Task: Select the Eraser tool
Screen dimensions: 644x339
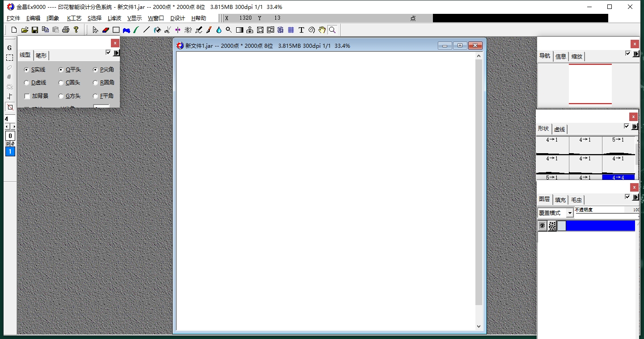Action: coord(106,30)
